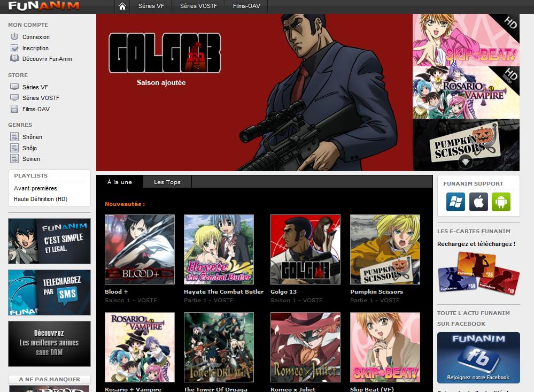534x392 pixels.
Task: Select the Windows support icon
Action: coord(455,202)
